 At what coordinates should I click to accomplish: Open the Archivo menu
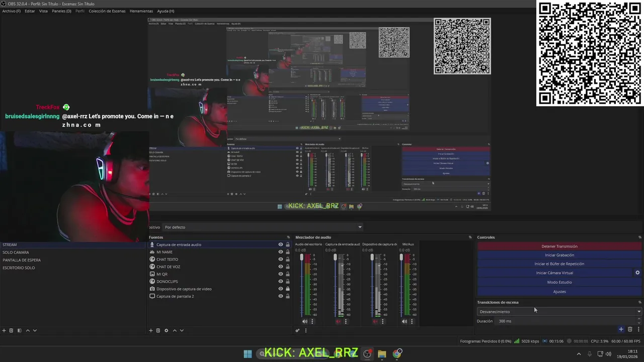point(11,11)
